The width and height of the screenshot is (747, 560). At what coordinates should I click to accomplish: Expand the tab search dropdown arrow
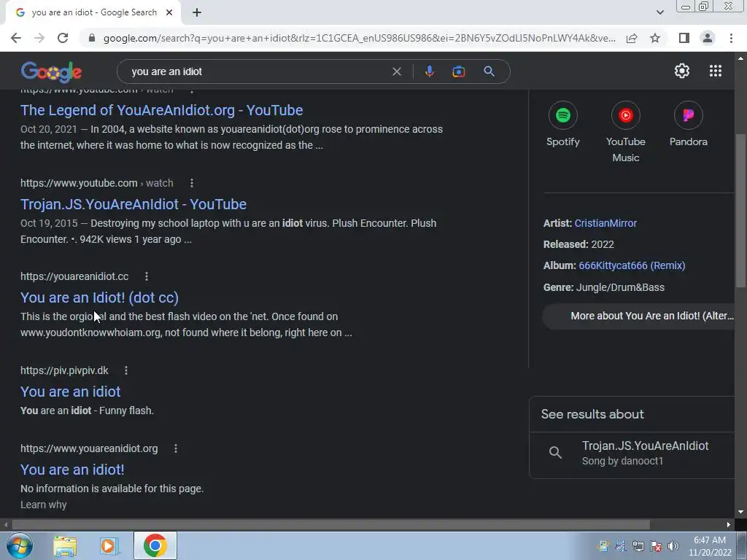[659, 13]
